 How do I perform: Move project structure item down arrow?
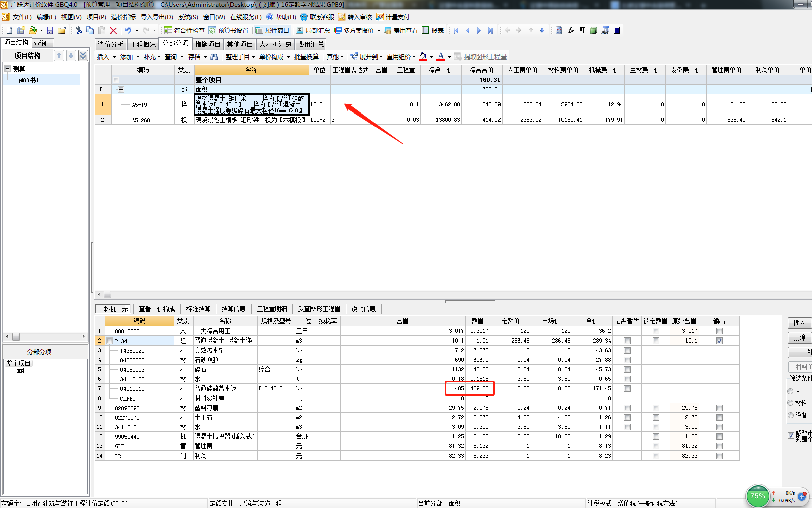pyautogui.click(x=71, y=55)
